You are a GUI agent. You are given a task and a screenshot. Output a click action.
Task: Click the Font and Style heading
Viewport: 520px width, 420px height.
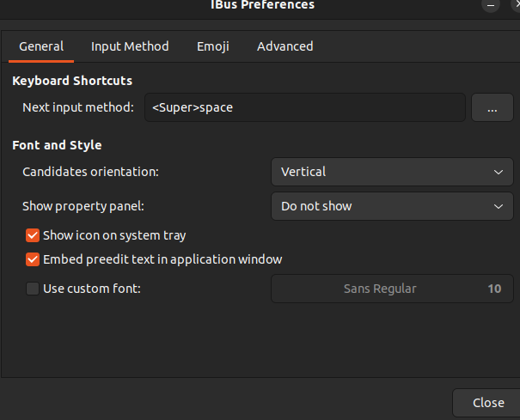pyautogui.click(x=57, y=145)
